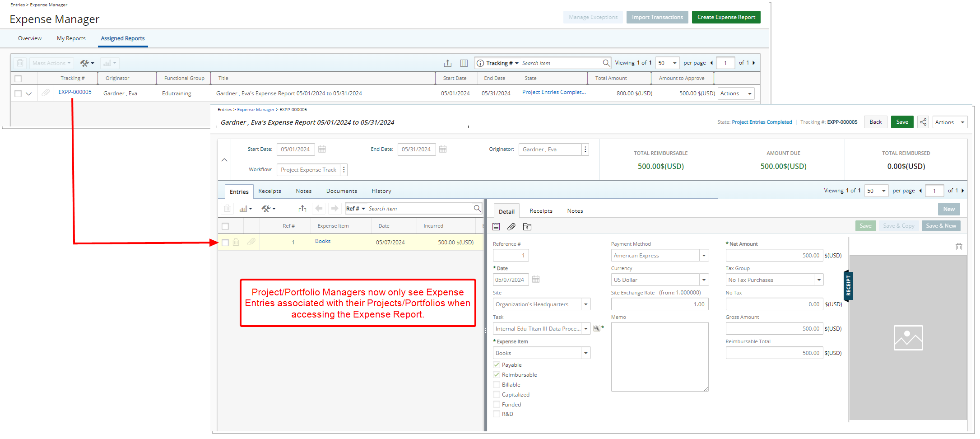Click the receipt folder icon in Detail panel
The width and height of the screenshot is (980, 439).
click(x=527, y=227)
